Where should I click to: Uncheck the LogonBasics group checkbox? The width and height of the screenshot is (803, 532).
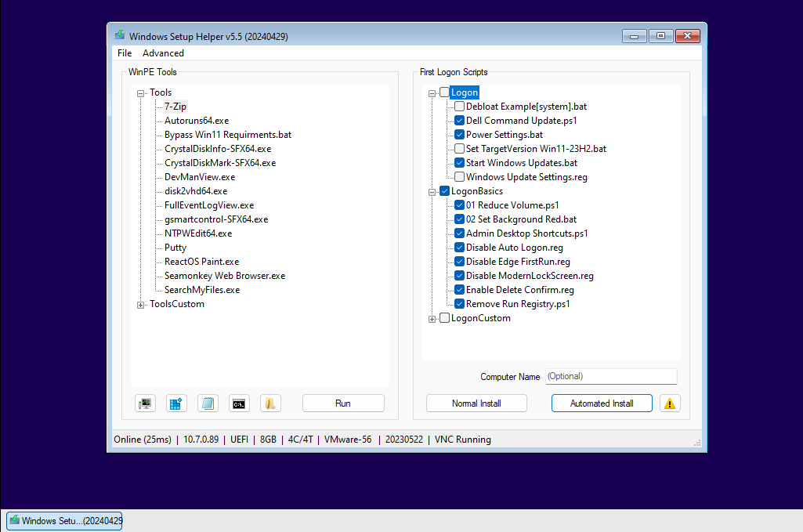(444, 191)
